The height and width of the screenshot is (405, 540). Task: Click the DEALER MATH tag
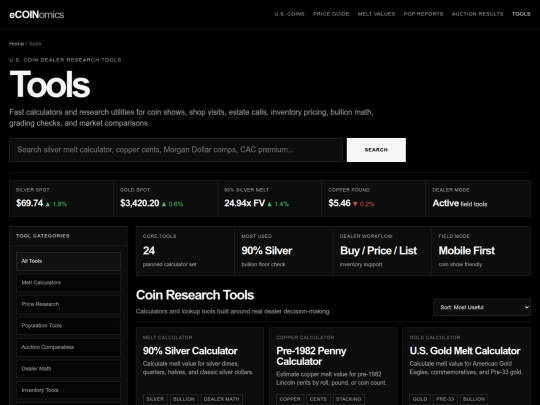click(x=221, y=399)
